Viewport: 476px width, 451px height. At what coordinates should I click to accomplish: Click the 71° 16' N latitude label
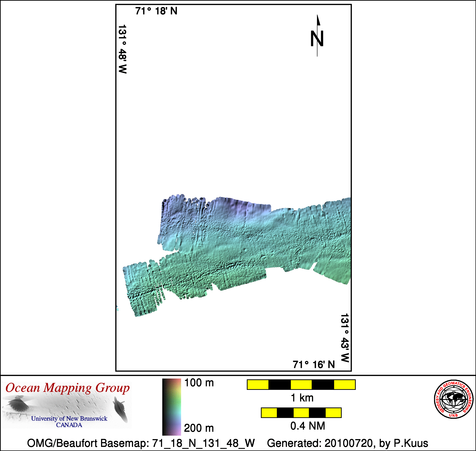click(314, 365)
